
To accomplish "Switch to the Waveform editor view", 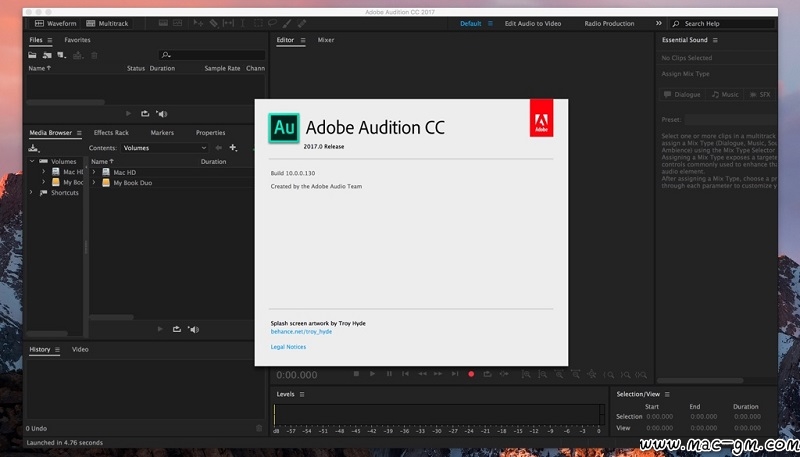I will pyautogui.click(x=55, y=23).
